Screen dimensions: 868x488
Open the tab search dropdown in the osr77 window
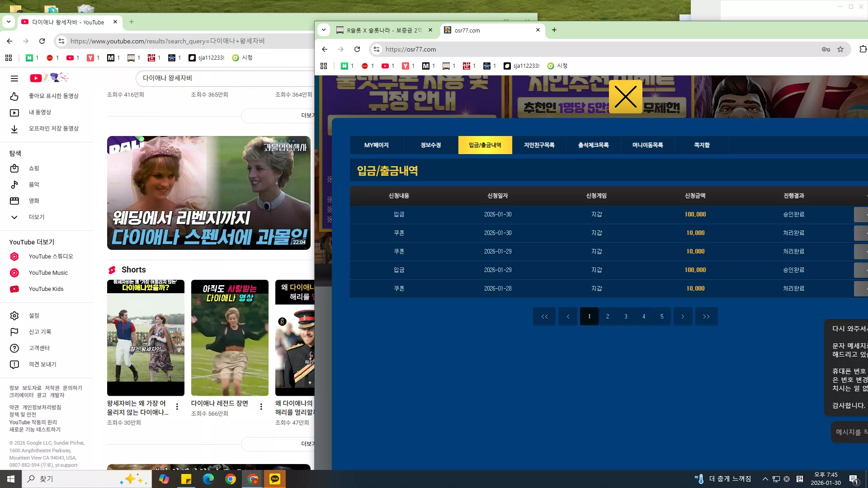click(x=324, y=30)
